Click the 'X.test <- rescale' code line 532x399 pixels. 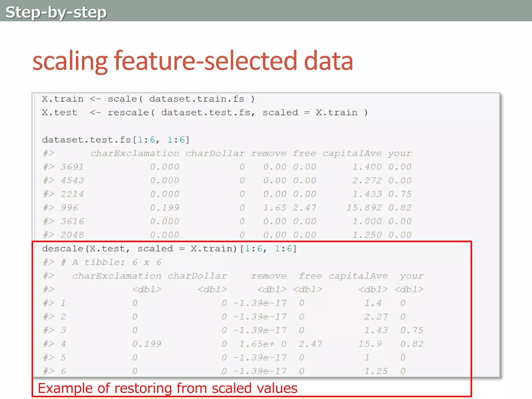pyautogui.click(x=205, y=112)
